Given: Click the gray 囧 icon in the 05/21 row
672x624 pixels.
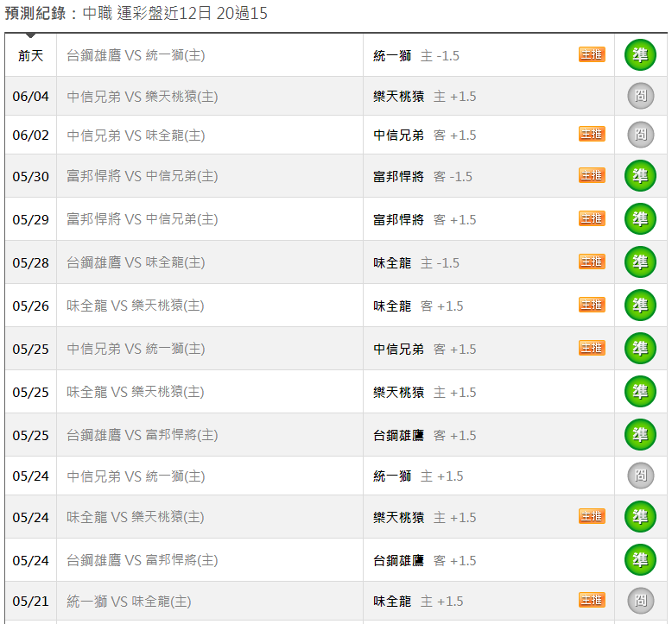Looking at the screenshot, I should [x=641, y=601].
